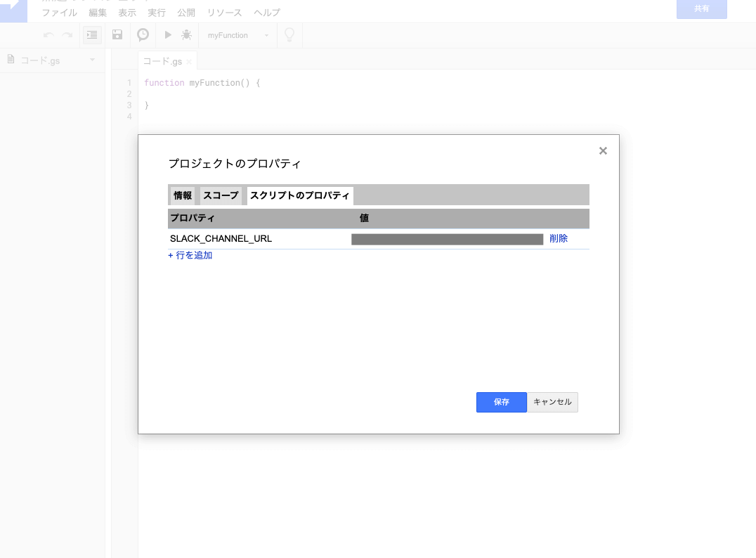Expand the コード.gs file dropdown arrow in sidebar

coord(92,60)
